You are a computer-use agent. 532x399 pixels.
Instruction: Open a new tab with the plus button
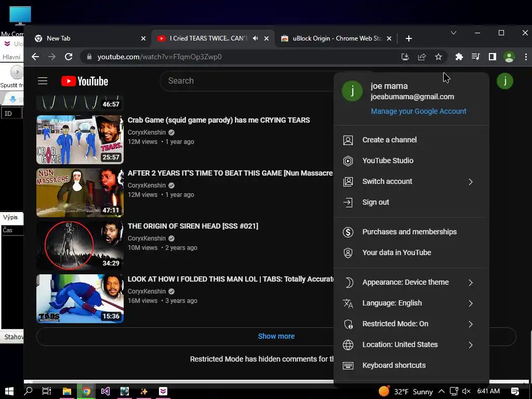click(x=409, y=38)
